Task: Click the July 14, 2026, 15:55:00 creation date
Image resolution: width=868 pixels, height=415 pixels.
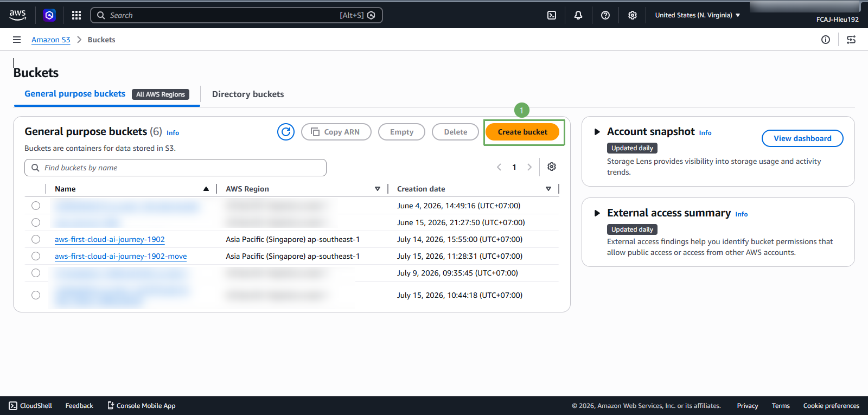Action: click(459, 239)
